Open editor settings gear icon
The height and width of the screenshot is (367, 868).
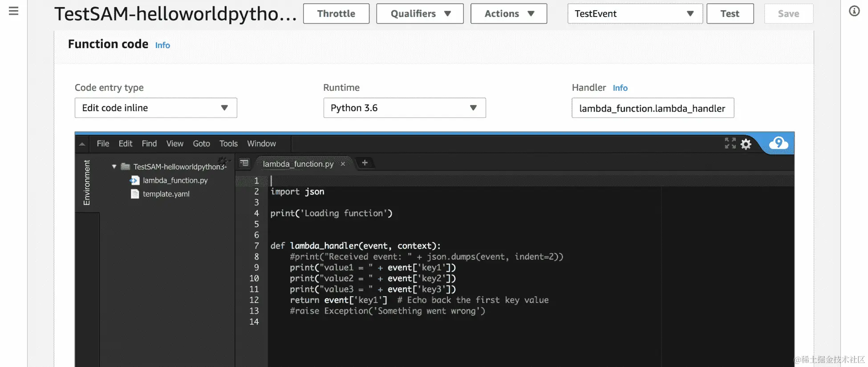[746, 144]
